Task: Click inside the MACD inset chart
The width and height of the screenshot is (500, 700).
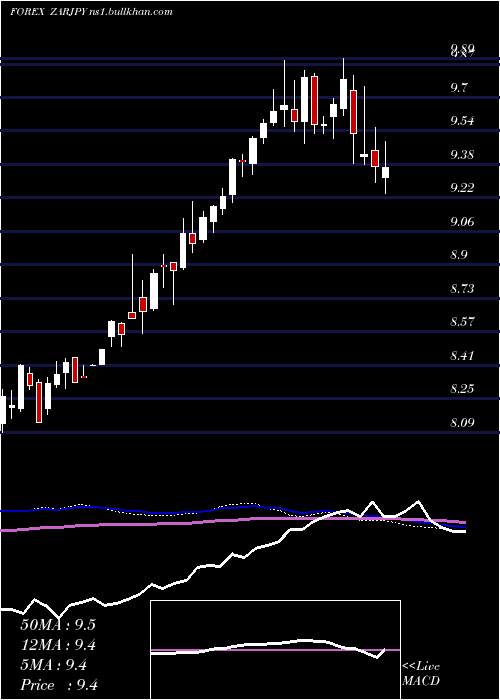Action: (275, 650)
